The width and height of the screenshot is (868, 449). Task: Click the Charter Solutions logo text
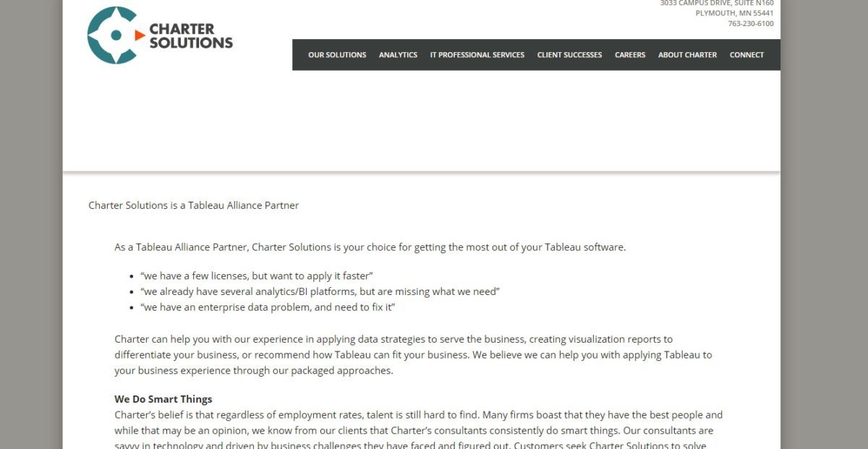pos(191,35)
